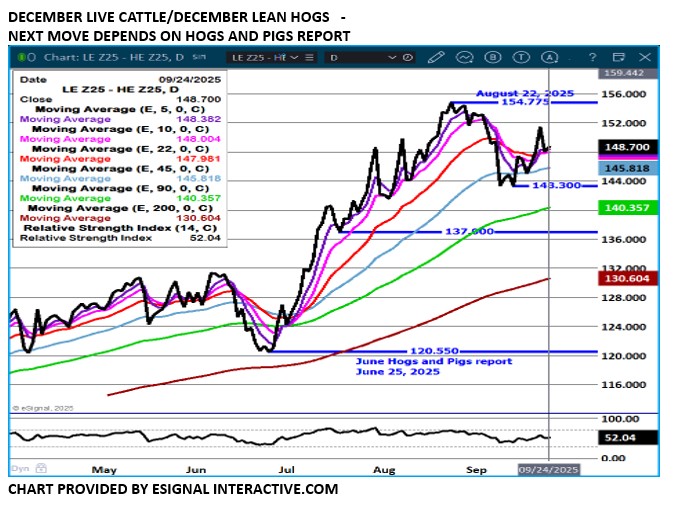Select the 154.775 horizontal line label
686x511 pixels.
pos(525,102)
